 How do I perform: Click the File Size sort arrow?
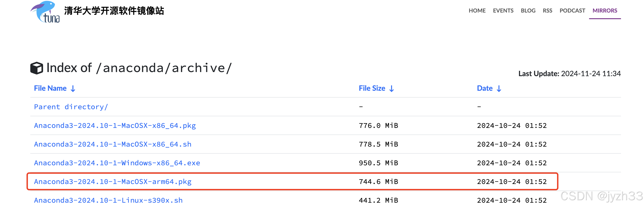(x=392, y=88)
